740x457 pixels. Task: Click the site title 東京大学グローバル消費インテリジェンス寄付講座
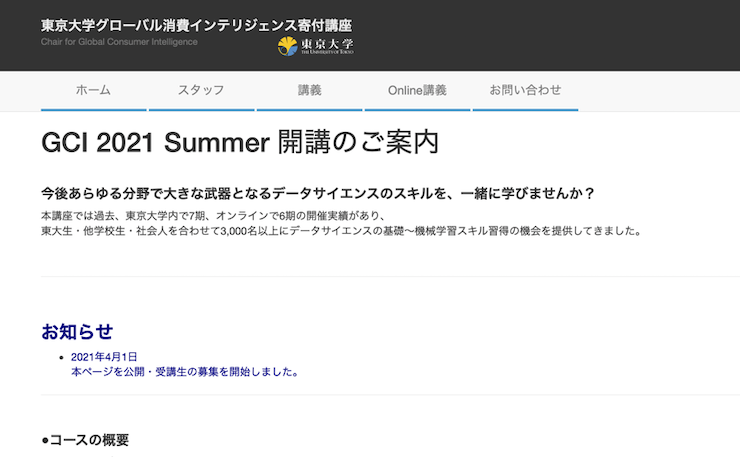tap(196, 24)
